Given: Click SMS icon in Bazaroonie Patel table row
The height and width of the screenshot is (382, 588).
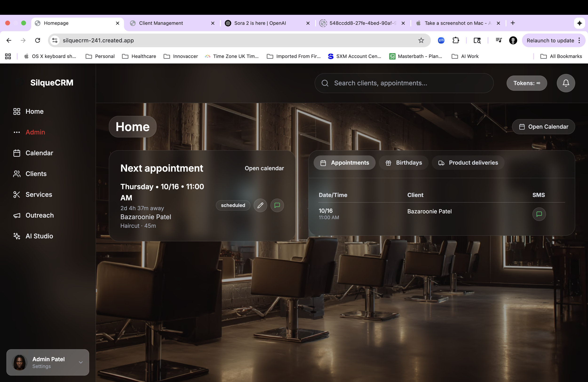Looking at the screenshot, I should pyautogui.click(x=539, y=214).
